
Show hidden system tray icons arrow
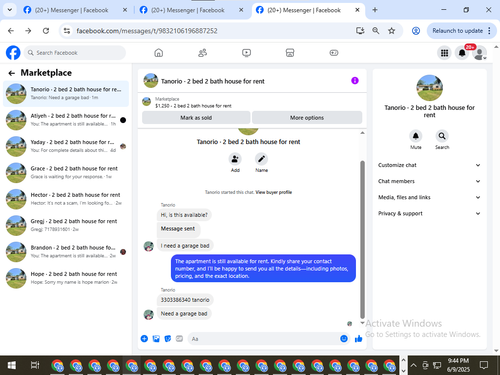tap(413, 365)
